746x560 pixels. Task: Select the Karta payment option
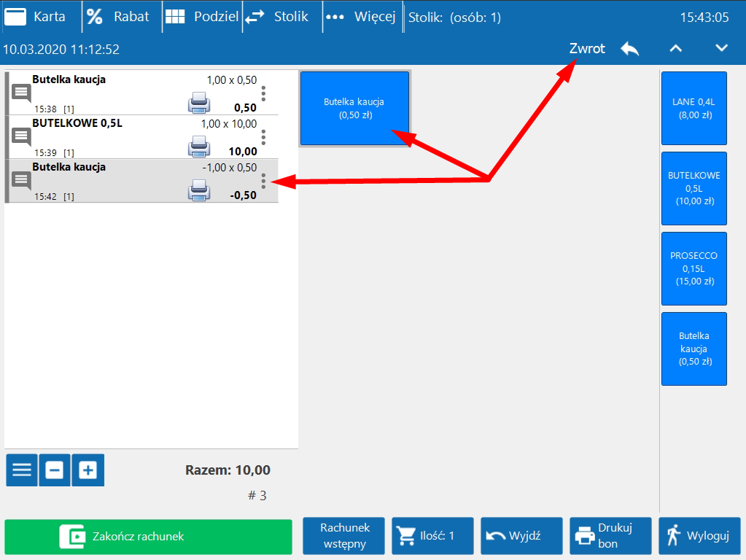36,17
